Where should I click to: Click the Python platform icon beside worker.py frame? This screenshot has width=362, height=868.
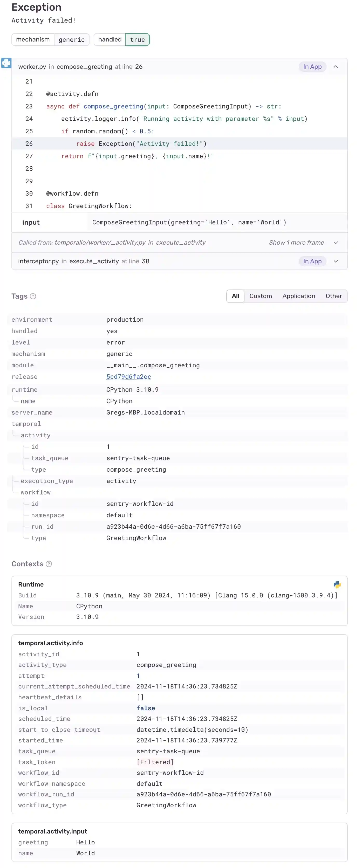[x=6, y=63]
